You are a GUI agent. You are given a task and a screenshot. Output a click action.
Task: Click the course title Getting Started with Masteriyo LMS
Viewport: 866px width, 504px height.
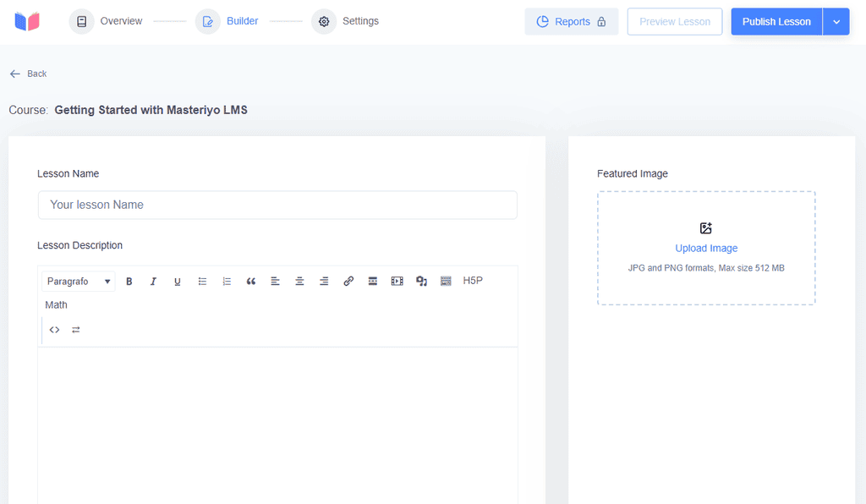point(151,110)
